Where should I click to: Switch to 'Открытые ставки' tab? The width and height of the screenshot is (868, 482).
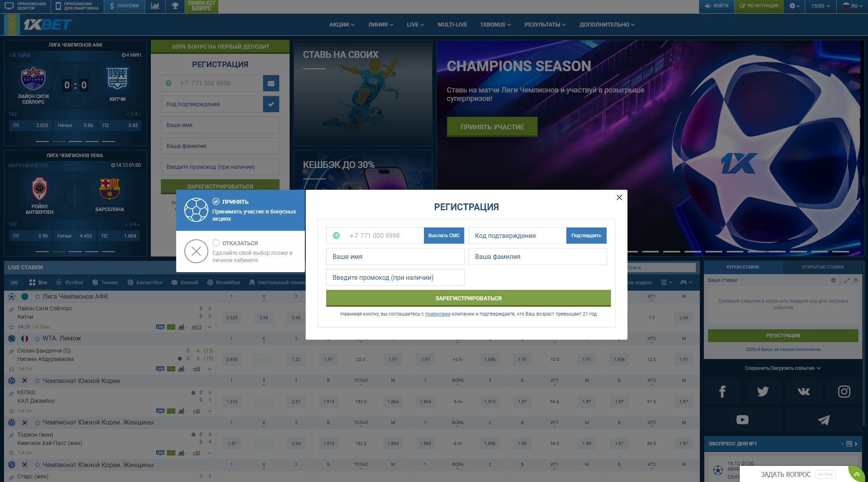click(822, 267)
